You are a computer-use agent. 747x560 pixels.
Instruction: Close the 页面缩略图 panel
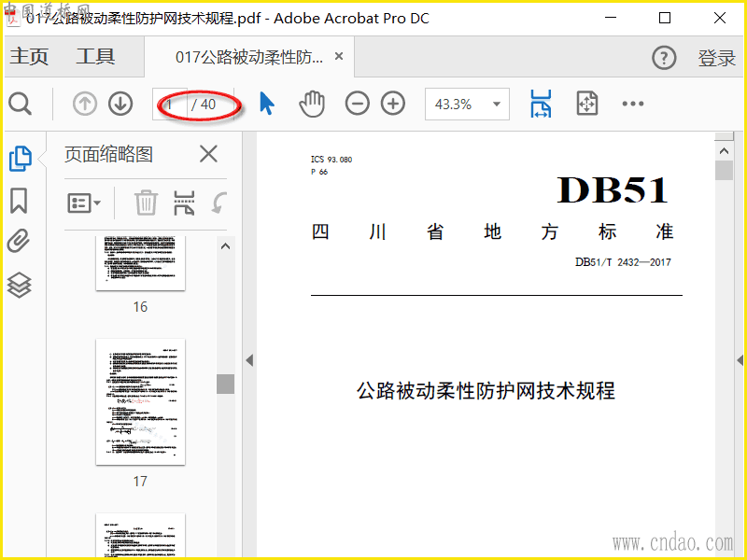(x=208, y=154)
